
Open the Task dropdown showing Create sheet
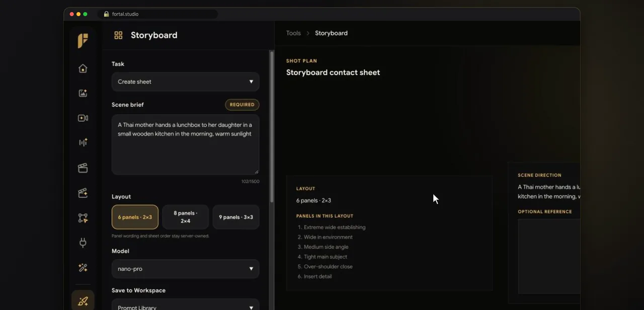click(x=186, y=82)
